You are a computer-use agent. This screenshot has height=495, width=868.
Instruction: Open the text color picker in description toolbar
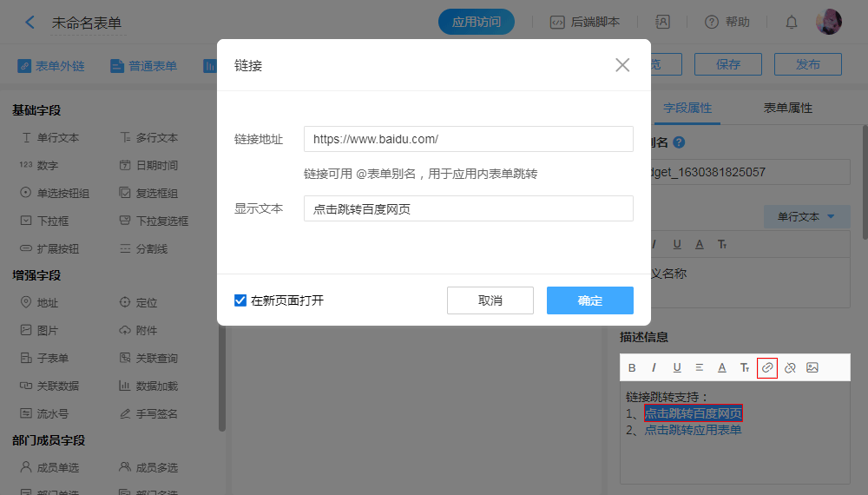point(722,368)
